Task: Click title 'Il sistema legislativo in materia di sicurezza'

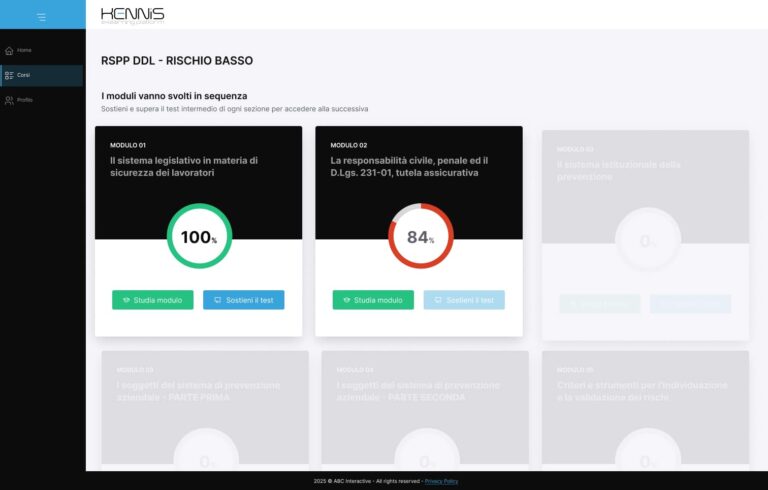Action: click(x=184, y=167)
